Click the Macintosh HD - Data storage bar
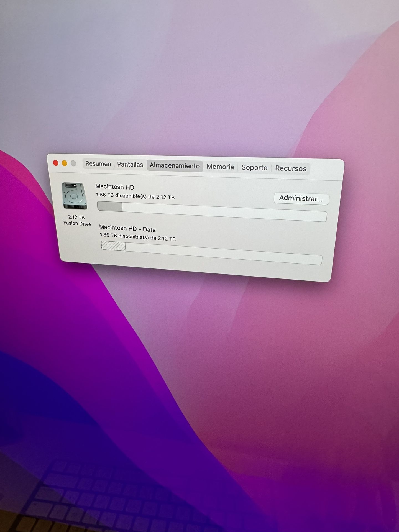Viewport: 399px width, 532px height. click(x=211, y=253)
